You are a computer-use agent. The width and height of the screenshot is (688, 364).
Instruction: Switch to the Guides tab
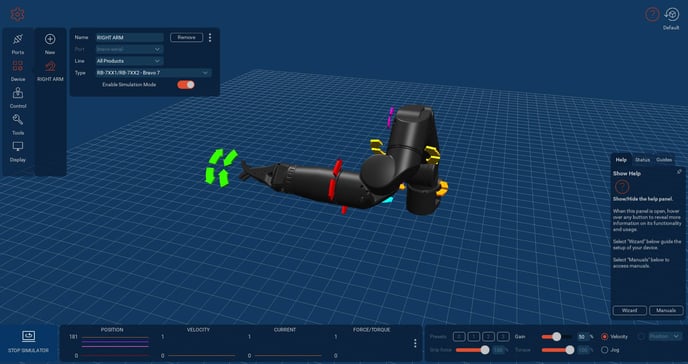pyautogui.click(x=664, y=160)
